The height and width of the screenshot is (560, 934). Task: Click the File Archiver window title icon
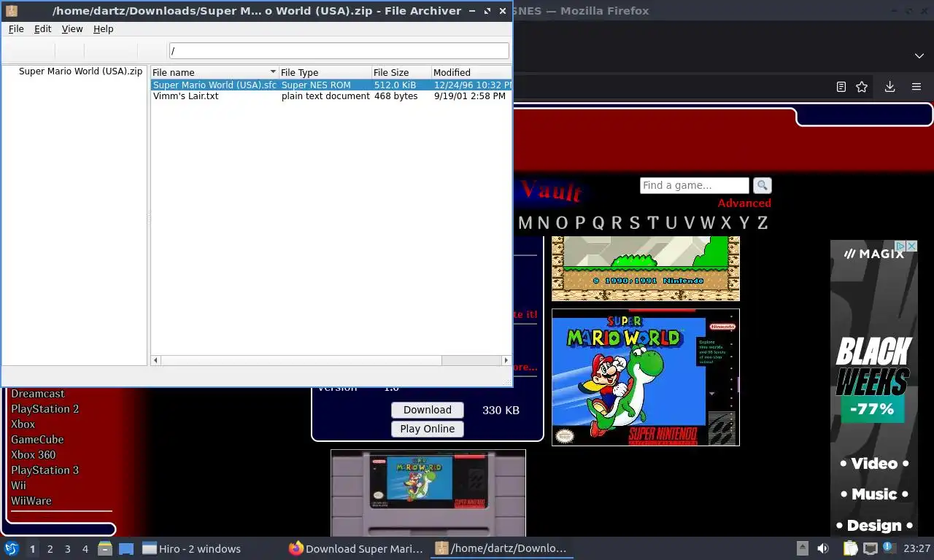tap(12, 10)
